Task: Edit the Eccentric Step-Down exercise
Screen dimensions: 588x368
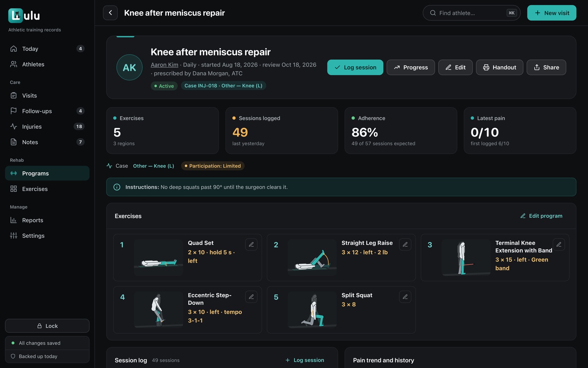Action: pyautogui.click(x=251, y=297)
